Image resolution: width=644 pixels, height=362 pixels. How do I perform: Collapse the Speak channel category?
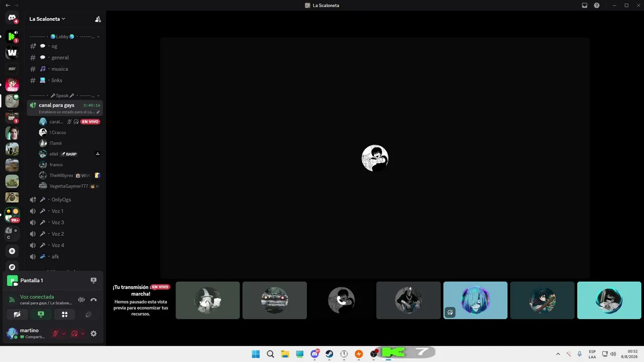[64, 96]
